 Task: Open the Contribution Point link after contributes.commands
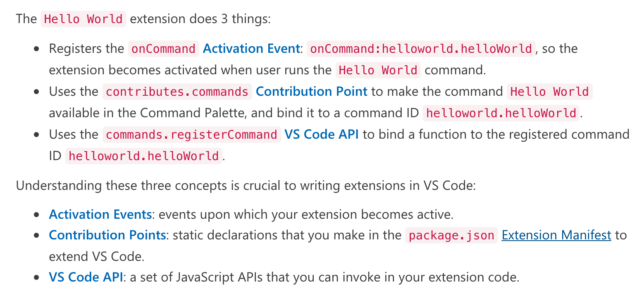coord(311,91)
